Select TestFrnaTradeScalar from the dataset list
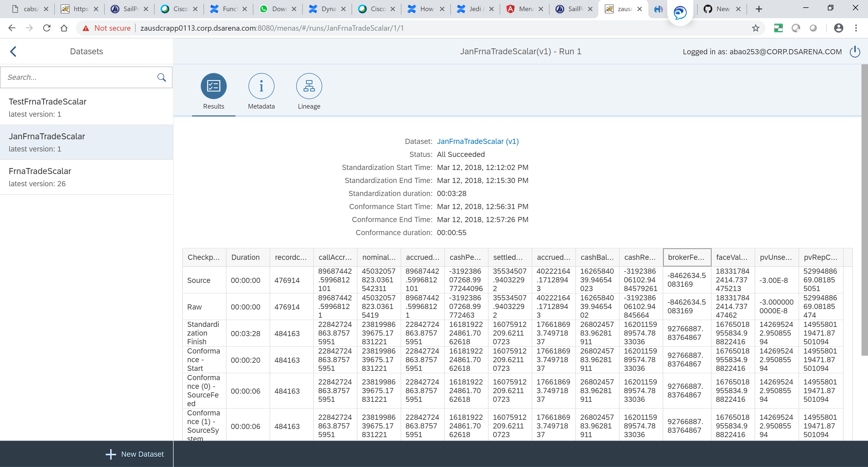The width and height of the screenshot is (868, 467). coord(47,102)
